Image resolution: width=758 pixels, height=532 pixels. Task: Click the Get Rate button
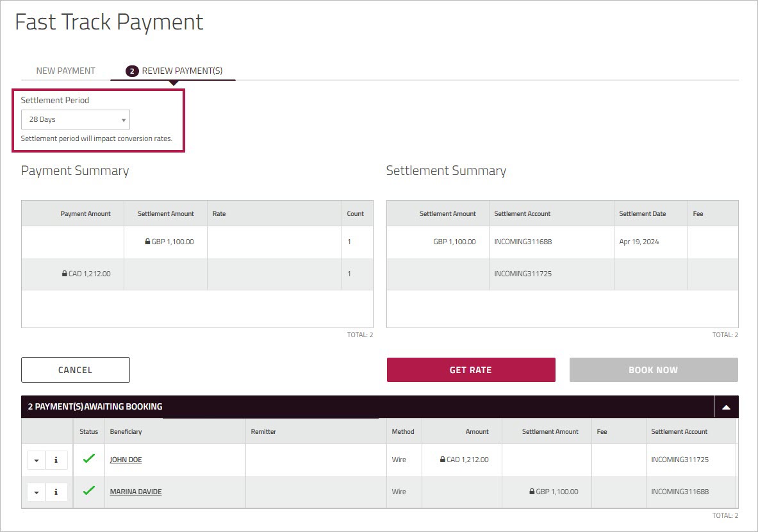[x=471, y=370]
